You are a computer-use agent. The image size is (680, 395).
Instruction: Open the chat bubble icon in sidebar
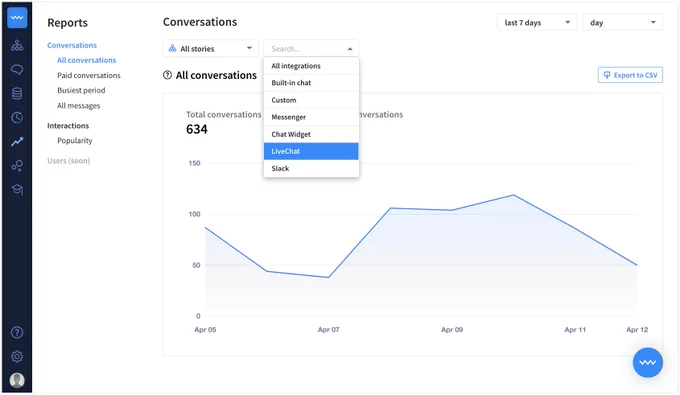tap(17, 69)
